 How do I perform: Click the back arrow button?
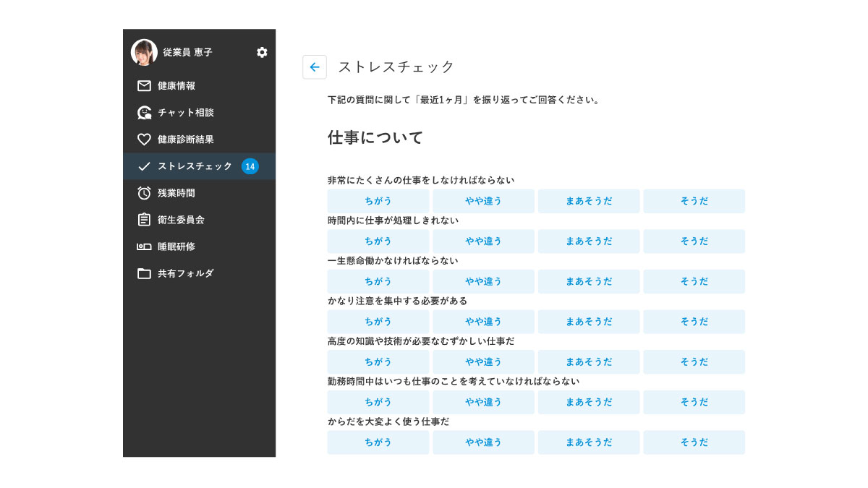point(315,67)
